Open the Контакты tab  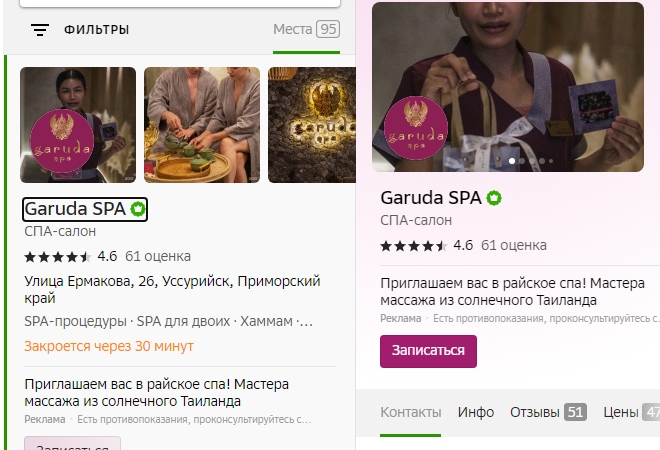tap(410, 412)
